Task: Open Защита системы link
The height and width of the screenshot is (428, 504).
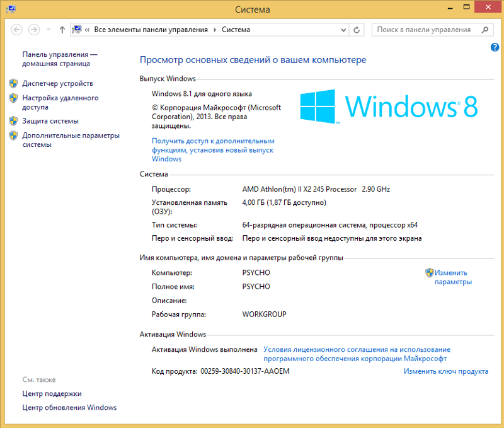Action: tap(50, 121)
